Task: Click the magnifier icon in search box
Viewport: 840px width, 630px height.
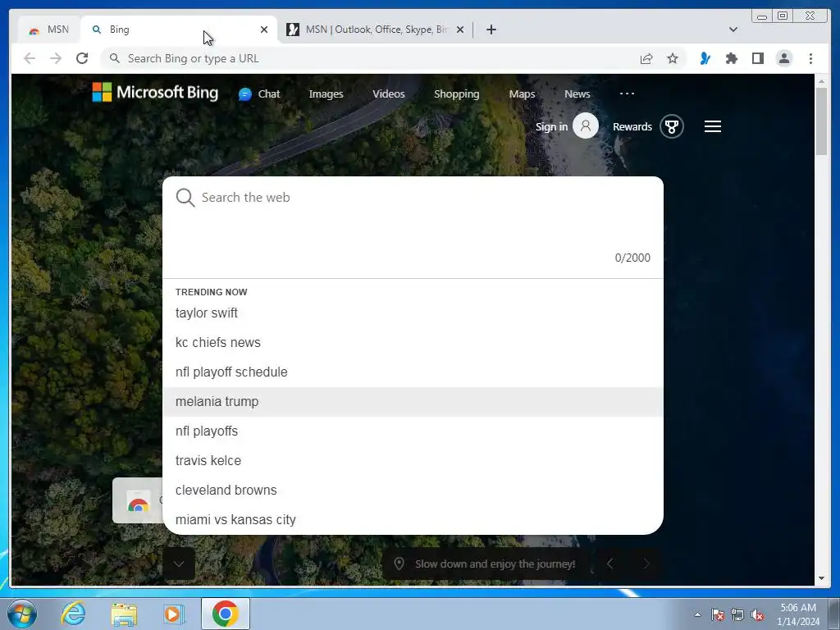Action: click(185, 198)
